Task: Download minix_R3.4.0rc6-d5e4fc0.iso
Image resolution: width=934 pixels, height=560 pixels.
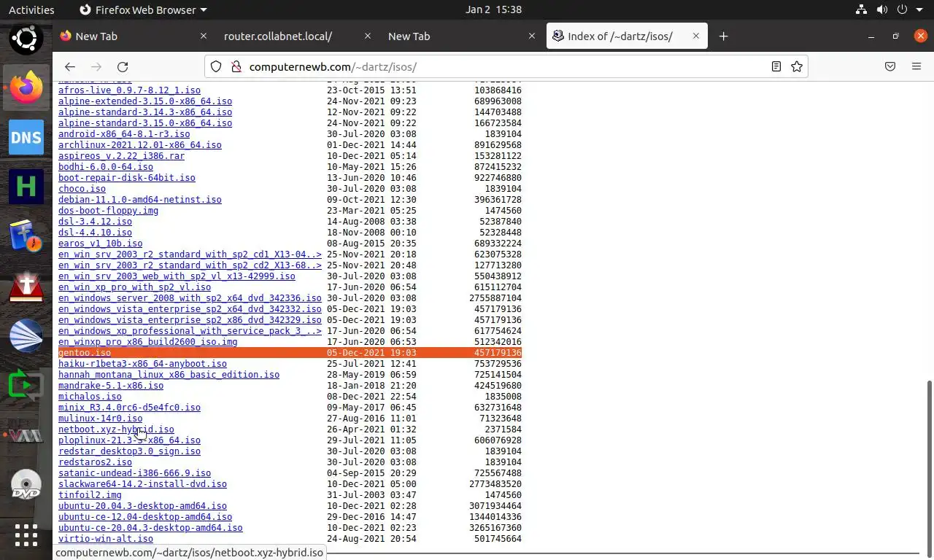Action: click(x=129, y=408)
